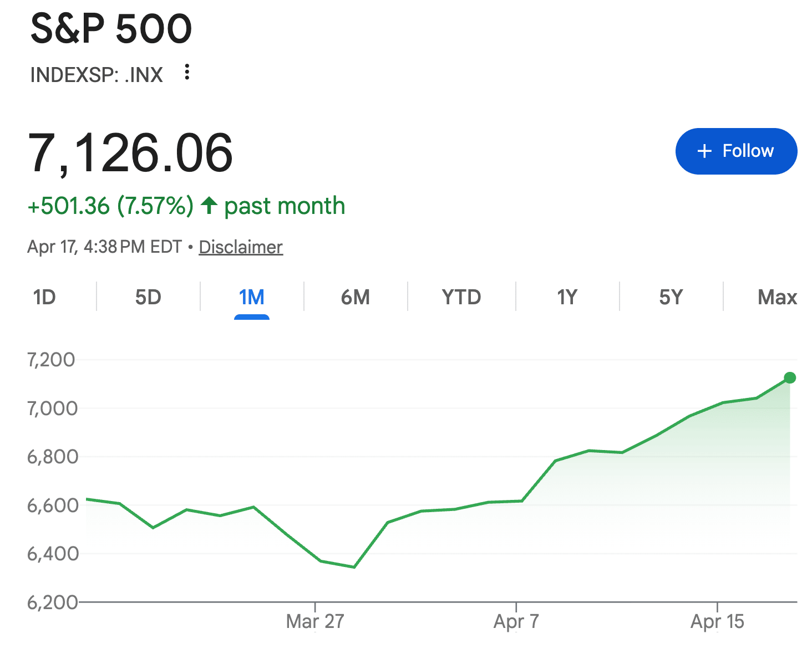
Task: Open the three-dot more options menu
Action: click(187, 72)
